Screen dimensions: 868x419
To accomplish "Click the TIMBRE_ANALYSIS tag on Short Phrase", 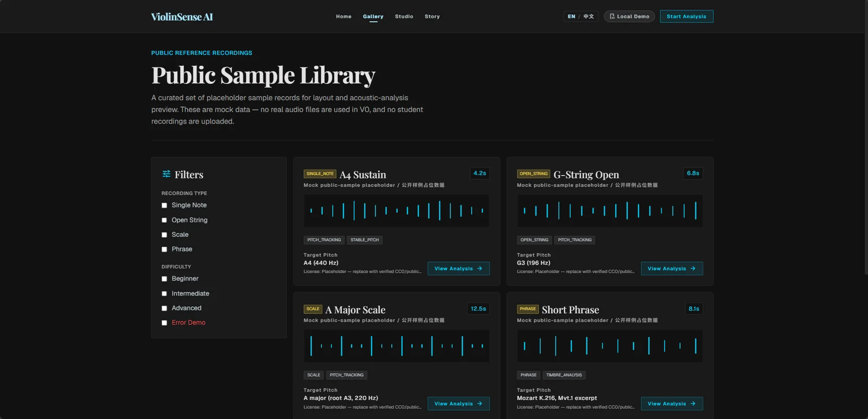I will (x=564, y=375).
